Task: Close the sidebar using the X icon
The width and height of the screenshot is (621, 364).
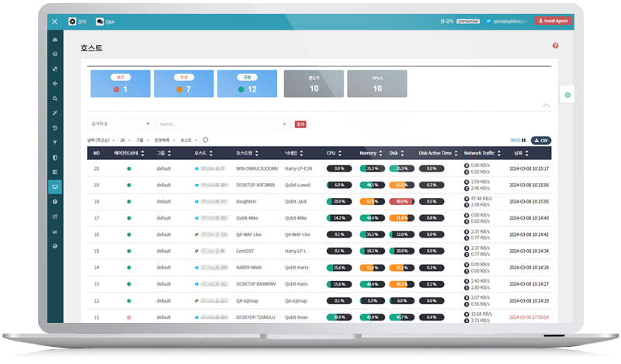Action: (x=55, y=22)
